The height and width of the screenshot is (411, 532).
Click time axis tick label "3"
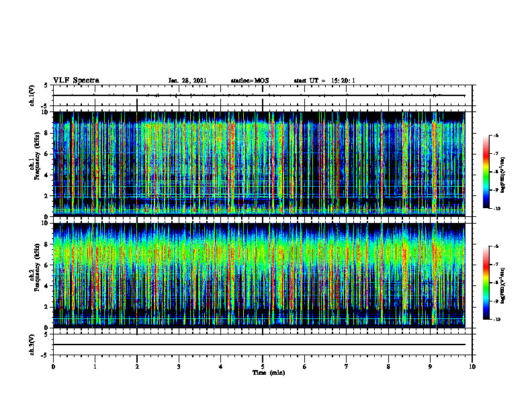pos(179,367)
